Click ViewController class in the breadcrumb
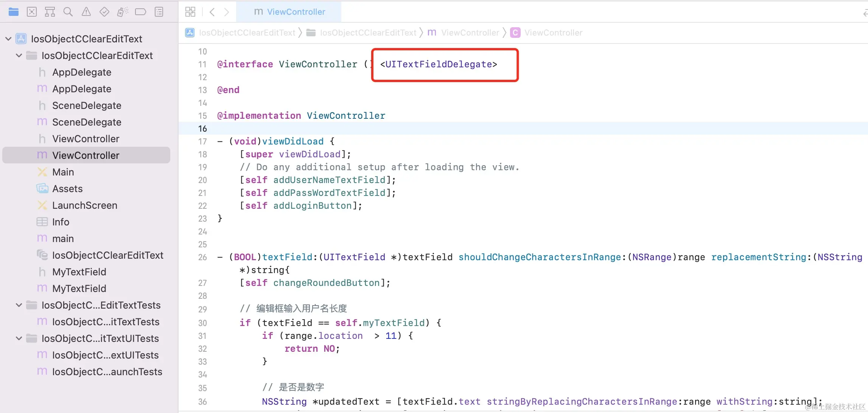The height and width of the screenshot is (413, 868). (x=553, y=33)
